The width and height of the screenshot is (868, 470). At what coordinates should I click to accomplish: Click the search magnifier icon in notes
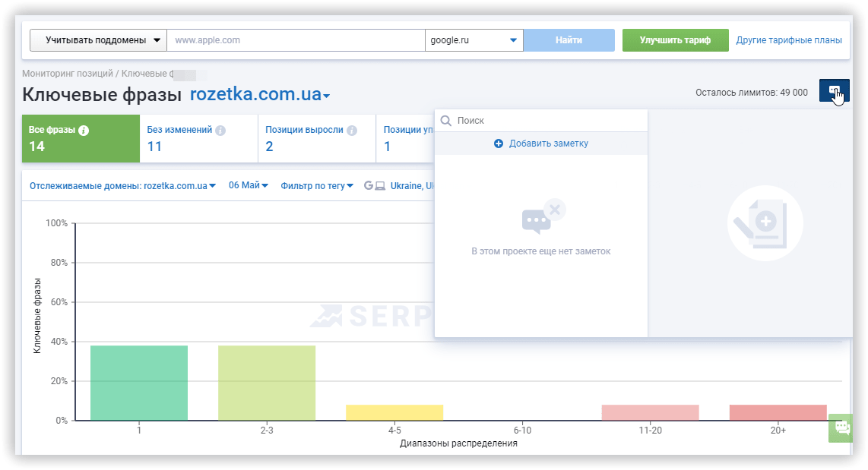445,121
